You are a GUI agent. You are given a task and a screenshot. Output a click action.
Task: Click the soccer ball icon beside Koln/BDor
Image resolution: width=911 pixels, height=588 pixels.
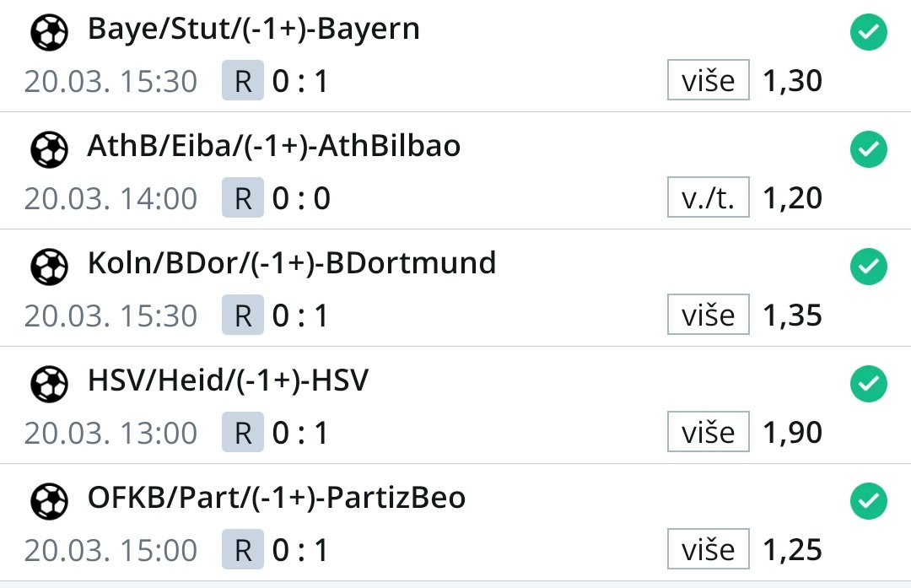[50, 267]
